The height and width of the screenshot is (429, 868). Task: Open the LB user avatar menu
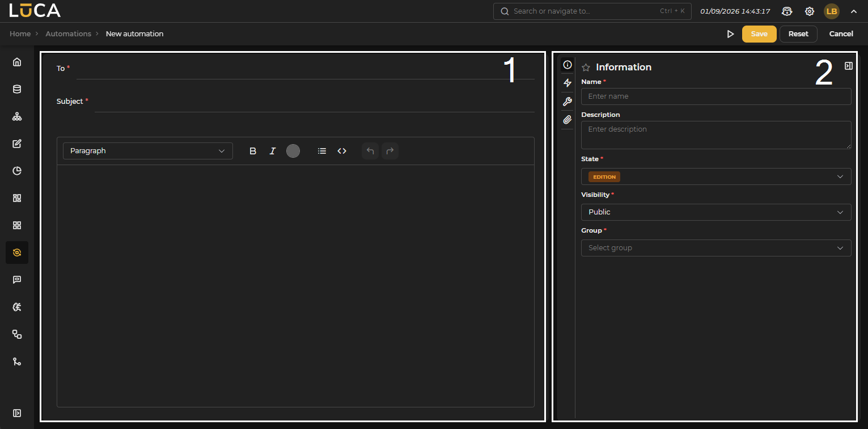coord(832,11)
